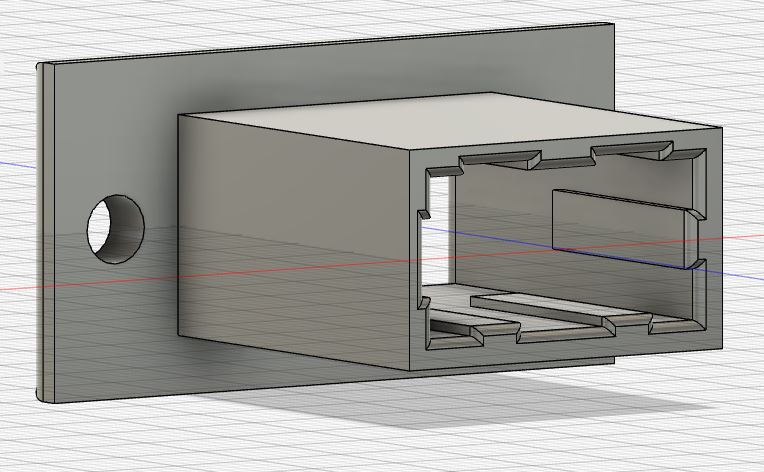Pick the large outer side face of the housing
The height and width of the screenshot is (472, 764).
tap(294, 241)
